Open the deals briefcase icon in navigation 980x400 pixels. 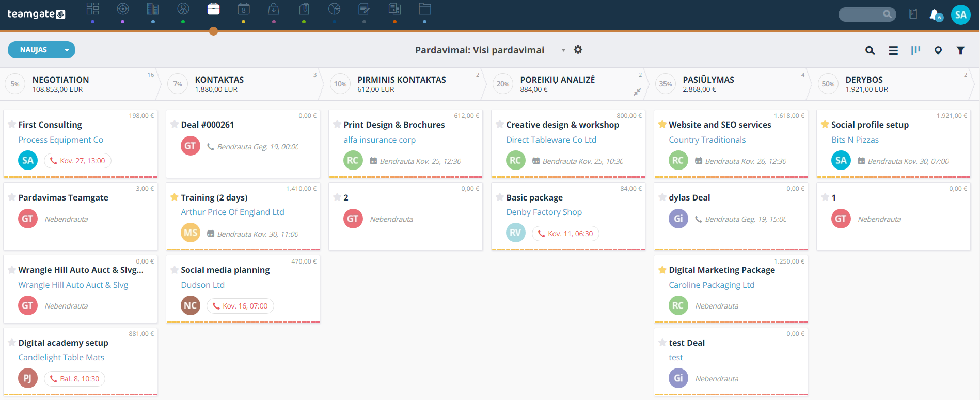(213, 9)
